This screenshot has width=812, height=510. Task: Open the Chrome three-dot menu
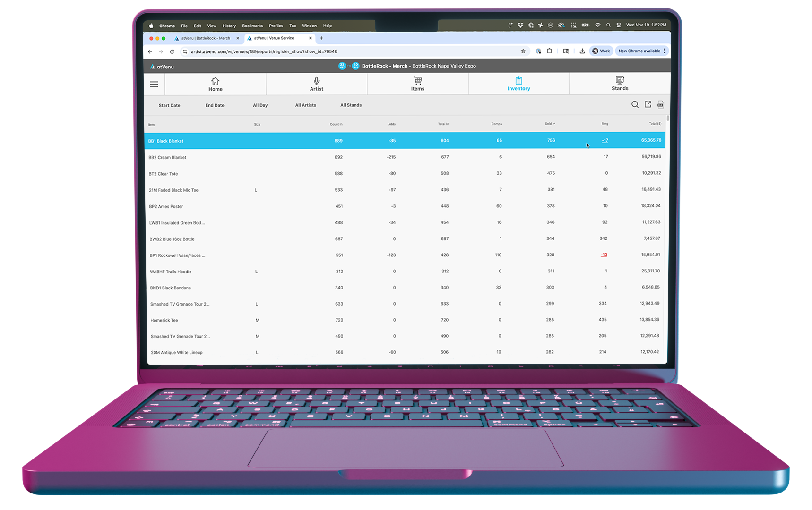(x=665, y=51)
